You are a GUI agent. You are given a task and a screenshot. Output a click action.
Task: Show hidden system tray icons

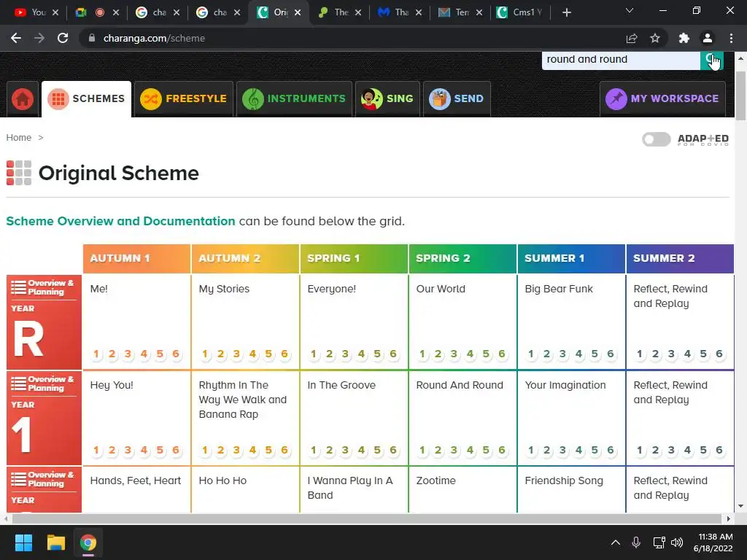pos(616,542)
